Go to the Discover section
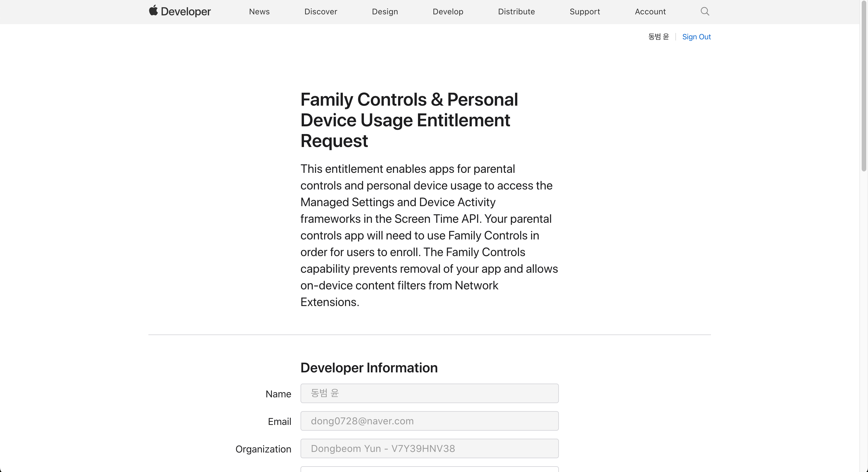This screenshot has width=868, height=472. [320, 12]
